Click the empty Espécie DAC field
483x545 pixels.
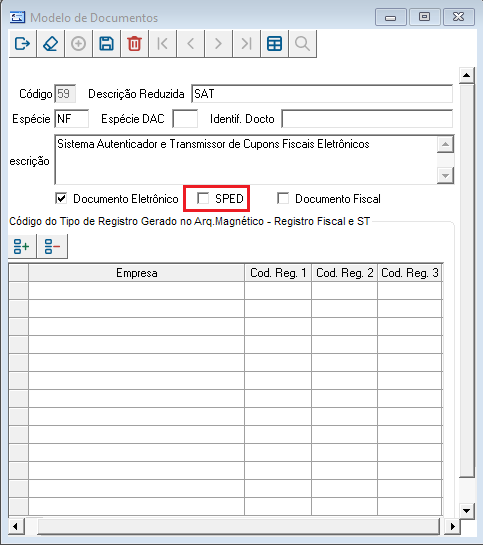(x=185, y=119)
